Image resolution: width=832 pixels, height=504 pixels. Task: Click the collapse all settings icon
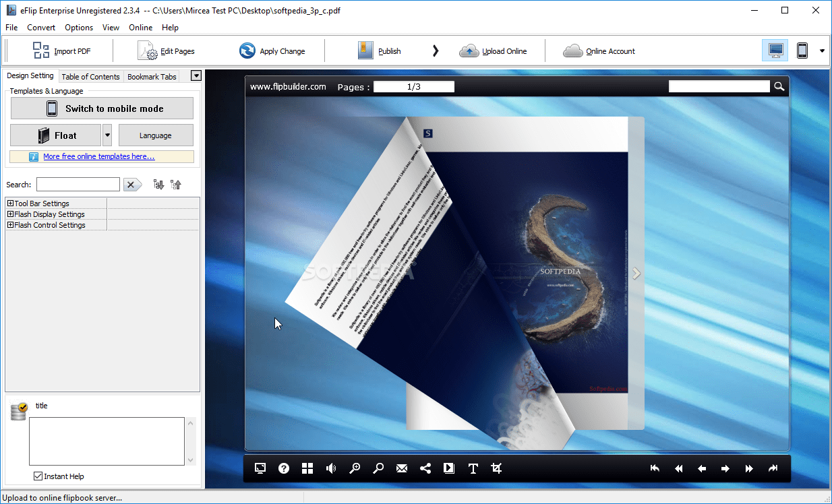176,185
